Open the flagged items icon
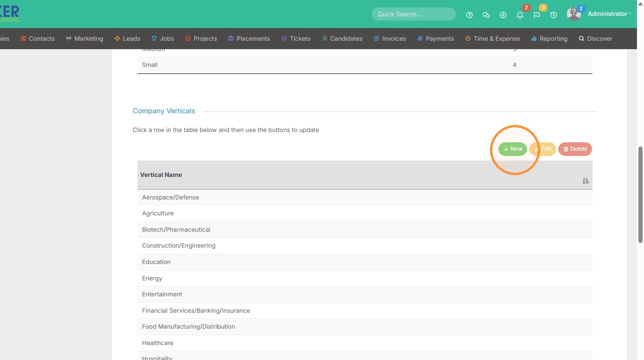This screenshot has height=360, width=644. pos(537,15)
